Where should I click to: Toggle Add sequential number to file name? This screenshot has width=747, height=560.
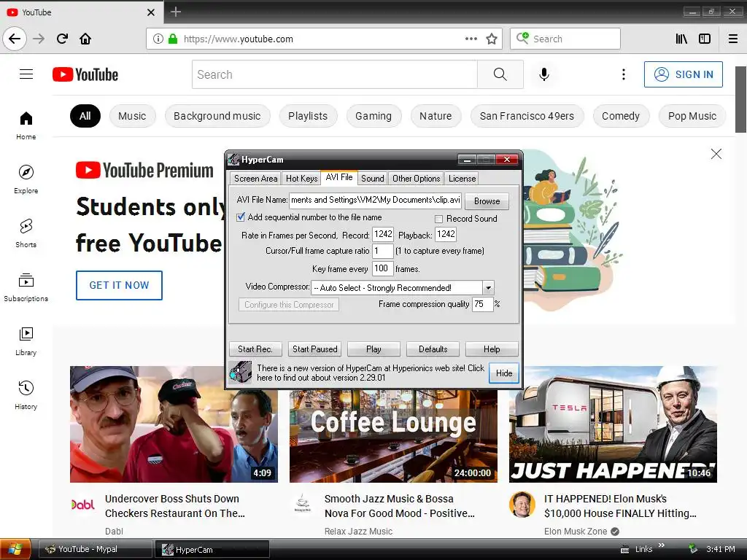pyautogui.click(x=241, y=217)
